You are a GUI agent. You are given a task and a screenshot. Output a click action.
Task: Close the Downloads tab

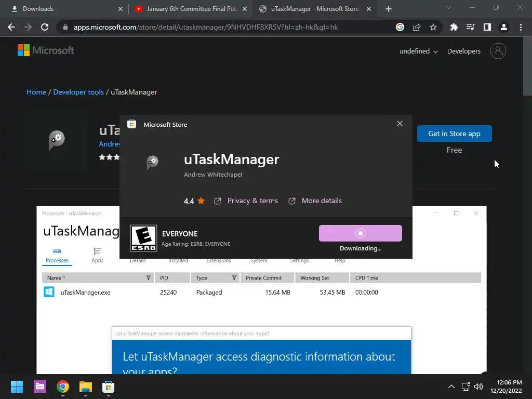coord(121,9)
